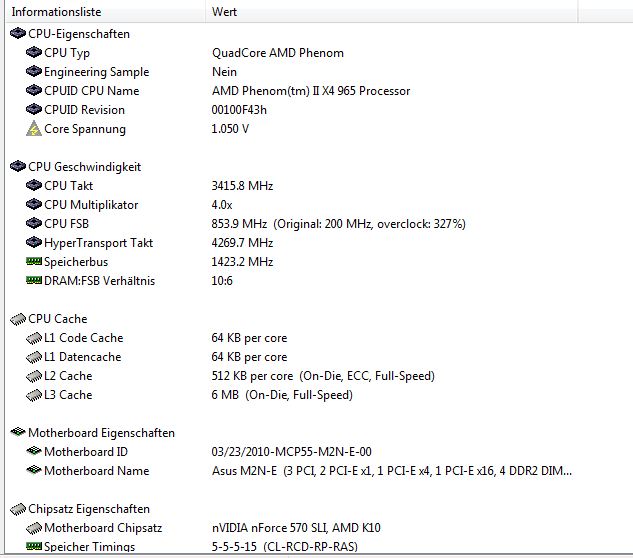The width and height of the screenshot is (633, 558).
Task: Click the chip icon beside CPU Takt
Action: click(x=34, y=185)
